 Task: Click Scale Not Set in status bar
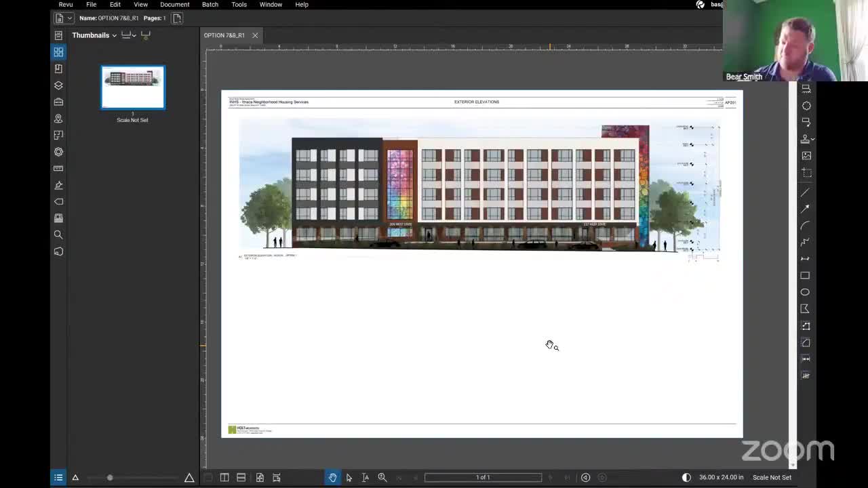point(772,478)
